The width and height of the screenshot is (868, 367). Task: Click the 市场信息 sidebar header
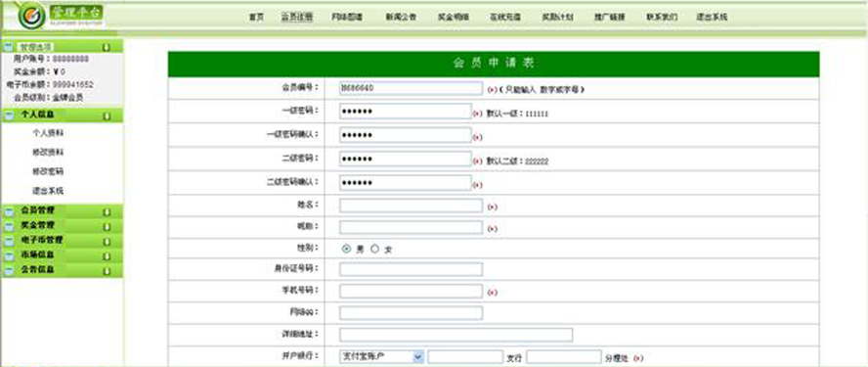[x=62, y=255]
